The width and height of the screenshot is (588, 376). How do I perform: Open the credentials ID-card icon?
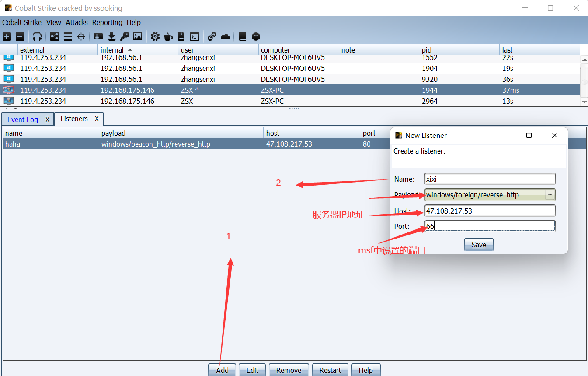coord(98,37)
